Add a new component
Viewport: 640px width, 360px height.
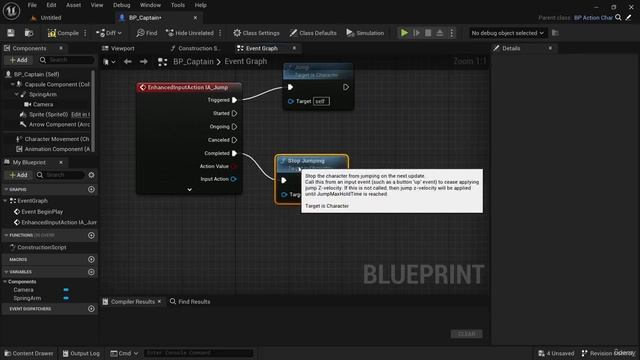click(19, 60)
